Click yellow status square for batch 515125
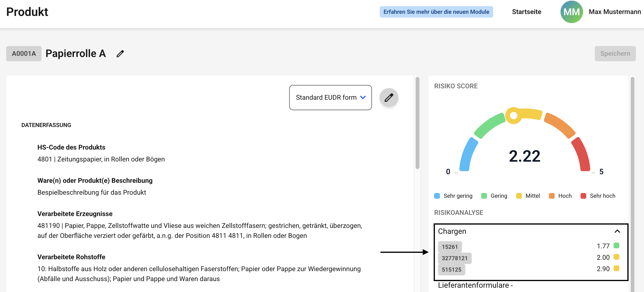This screenshot has width=644, height=292. [616, 268]
